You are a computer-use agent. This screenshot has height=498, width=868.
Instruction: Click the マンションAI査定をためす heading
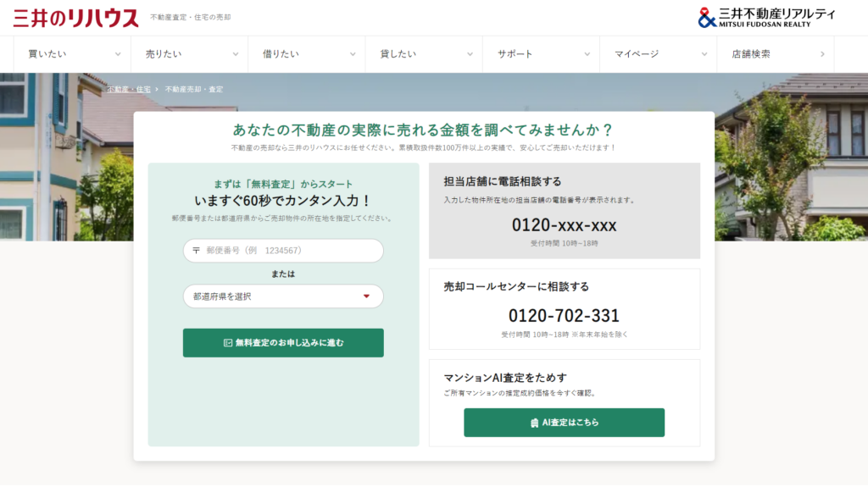(505, 378)
